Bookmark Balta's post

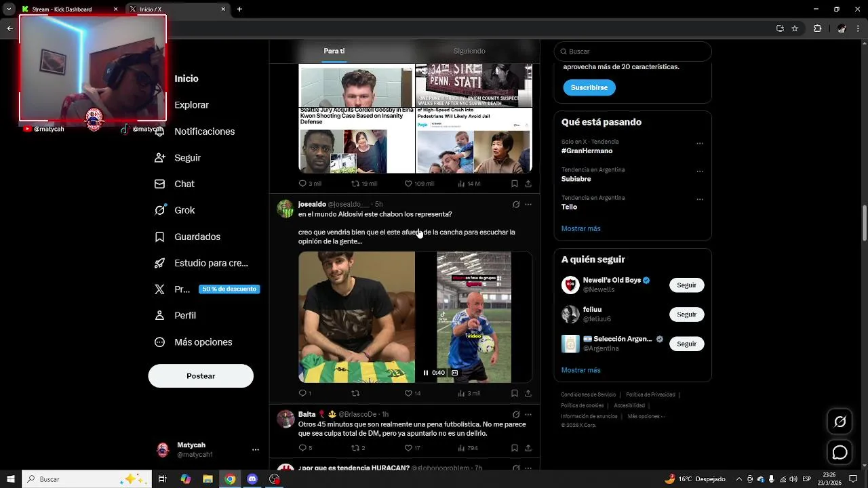515,448
